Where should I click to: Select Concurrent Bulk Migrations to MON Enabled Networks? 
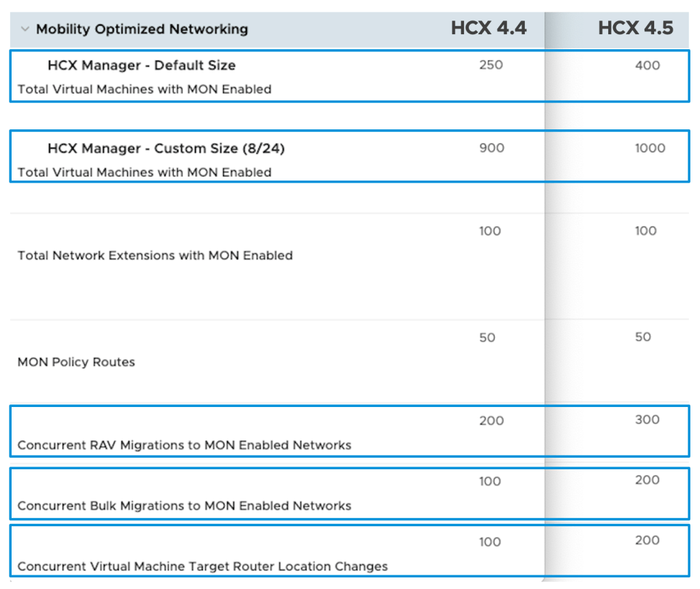point(184,506)
